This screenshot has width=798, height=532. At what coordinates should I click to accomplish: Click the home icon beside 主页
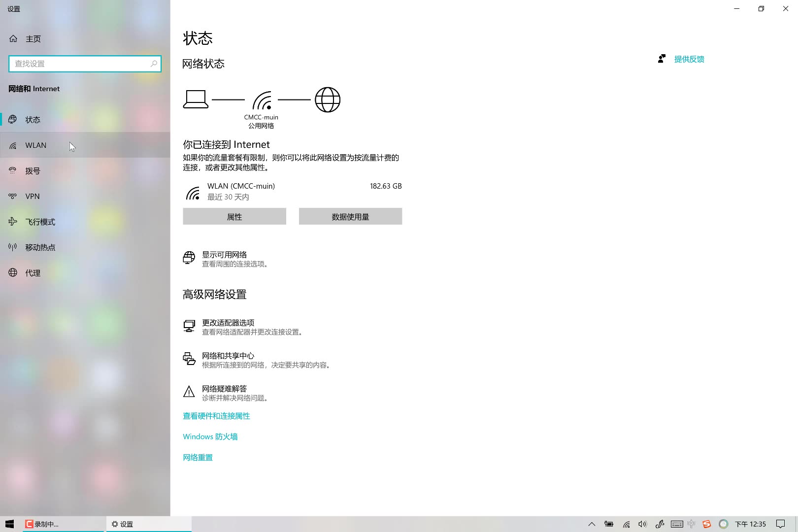[x=13, y=38]
